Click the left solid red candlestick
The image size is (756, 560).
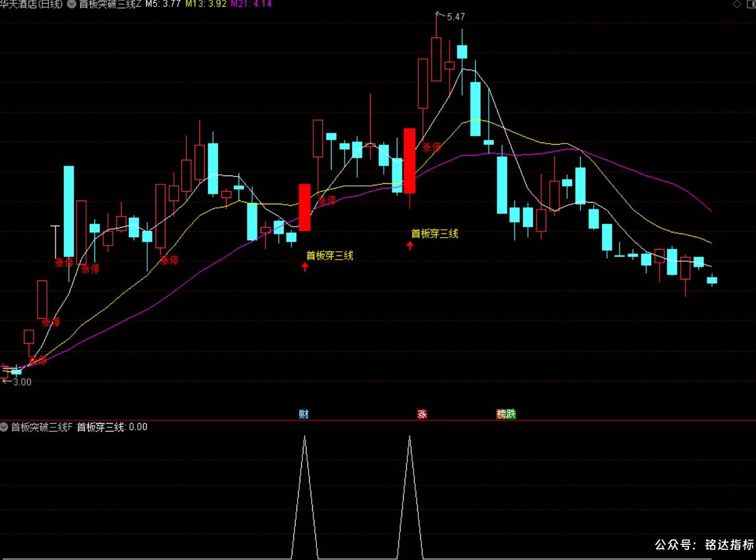[304, 207]
